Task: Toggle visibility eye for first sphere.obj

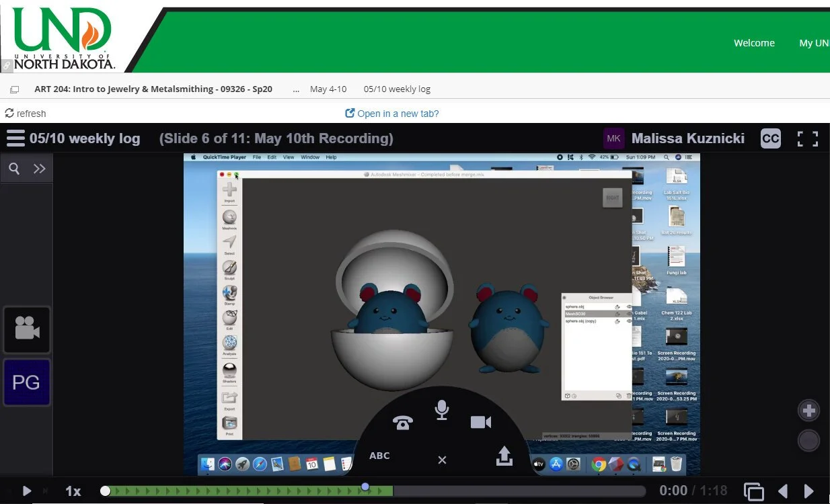Action: pyautogui.click(x=629, y=306)
